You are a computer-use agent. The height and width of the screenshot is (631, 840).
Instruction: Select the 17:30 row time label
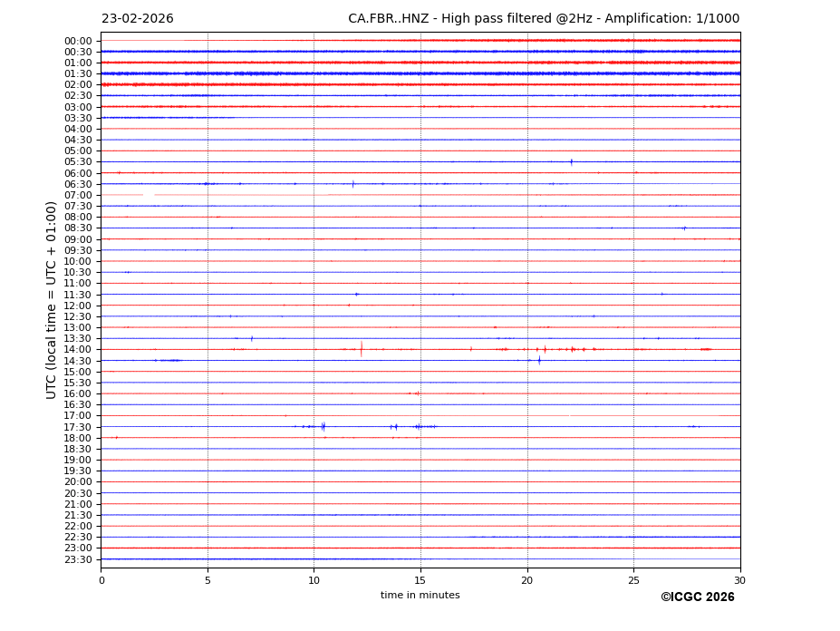pos(77,427)
